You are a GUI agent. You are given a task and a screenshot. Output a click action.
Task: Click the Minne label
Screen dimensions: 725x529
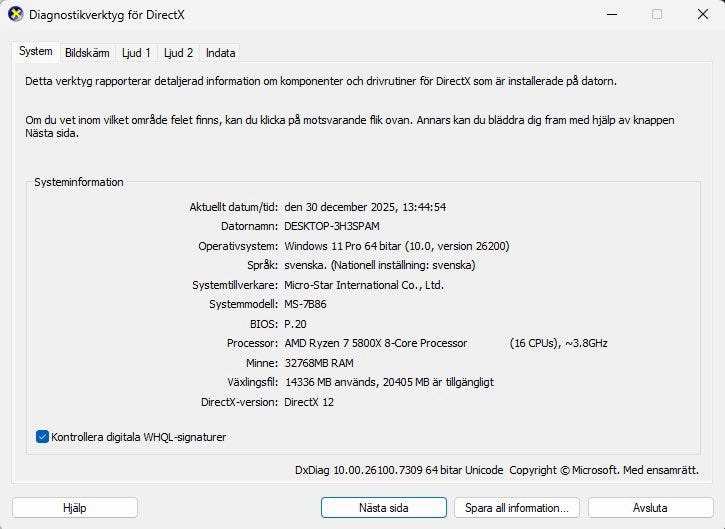(262, 363)
